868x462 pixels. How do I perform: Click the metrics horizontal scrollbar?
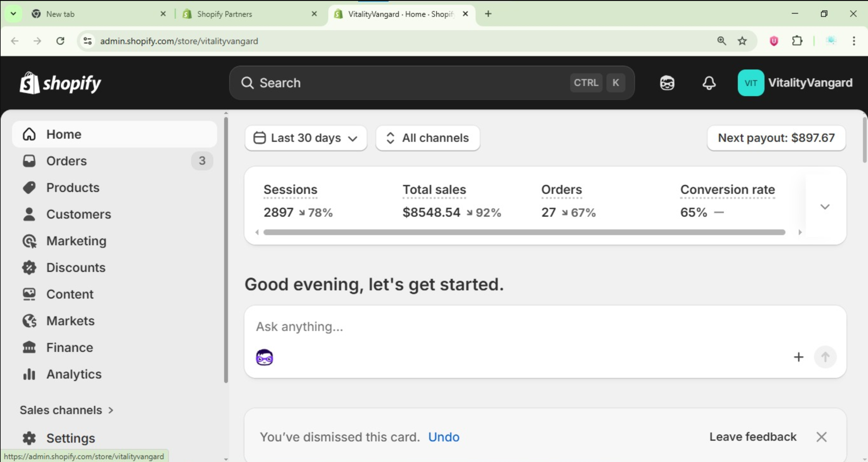524,232
